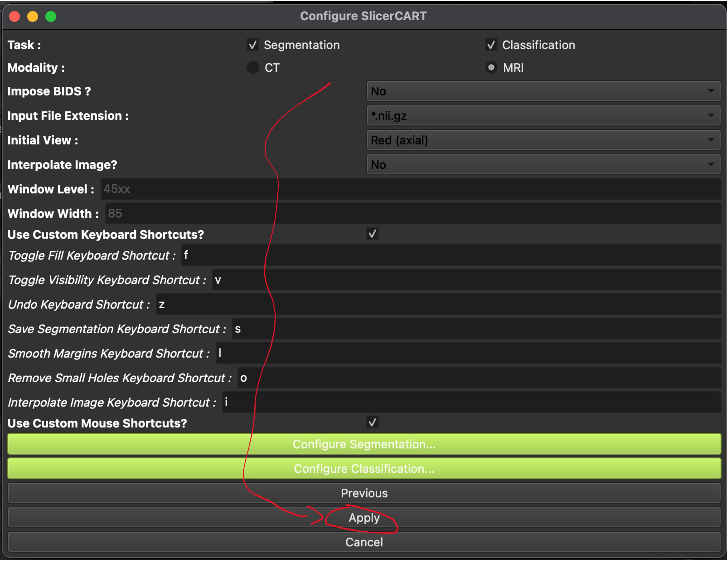Viewport: 728px width, 561px height.
Task: Disable Use Custom Mouse Shortcuts checkbox
Action: [x=372, y=423]
